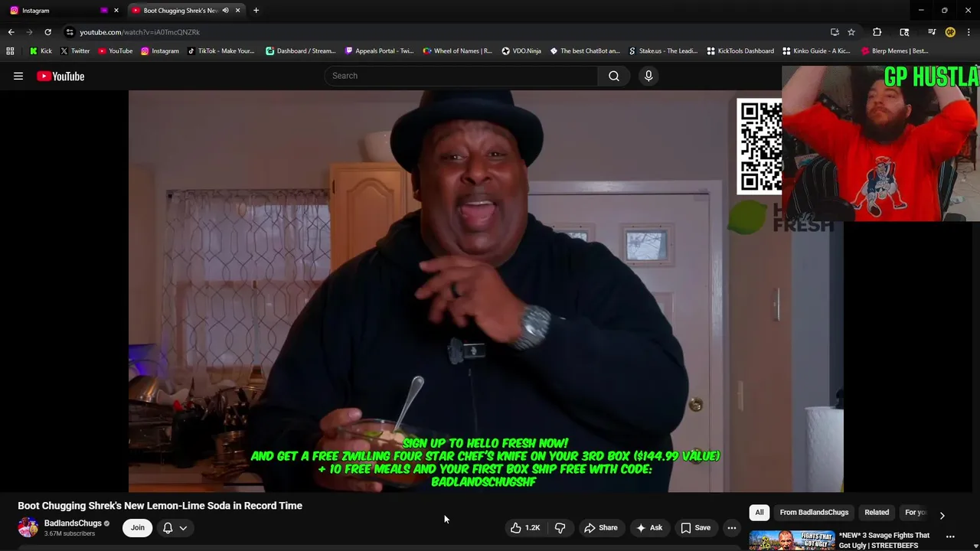View site information icon in address bar

(x=70, y=32)
